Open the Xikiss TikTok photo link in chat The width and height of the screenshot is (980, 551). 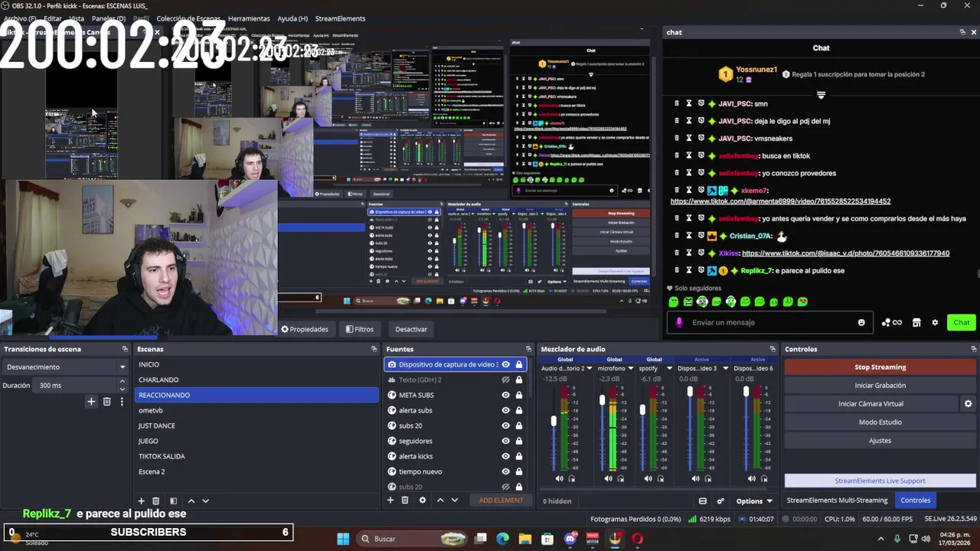pos(845,253)
